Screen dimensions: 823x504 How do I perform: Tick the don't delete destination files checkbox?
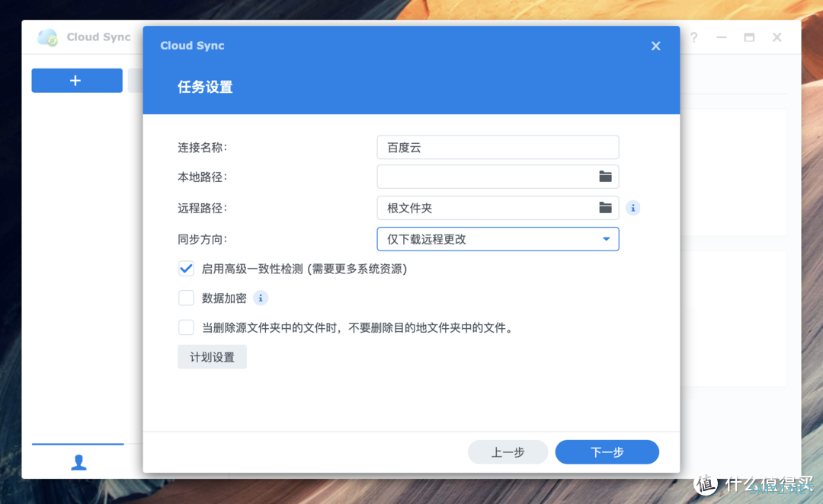186,327
